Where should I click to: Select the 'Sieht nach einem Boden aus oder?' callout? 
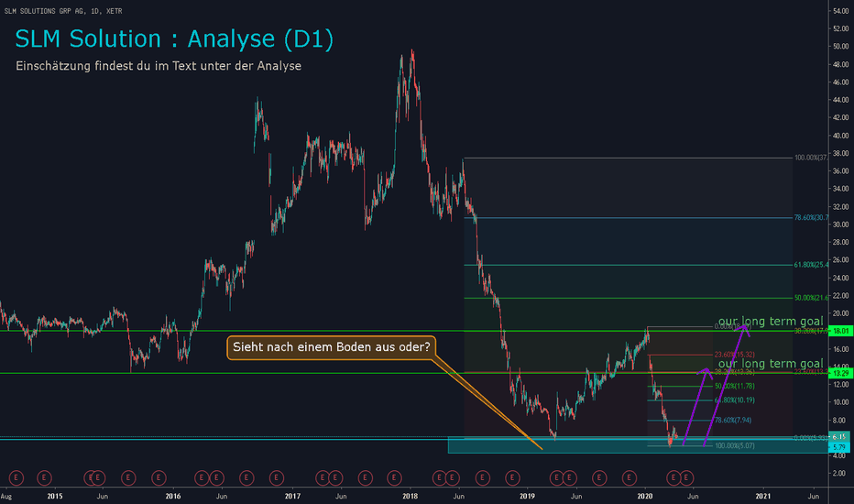[332, 347]
